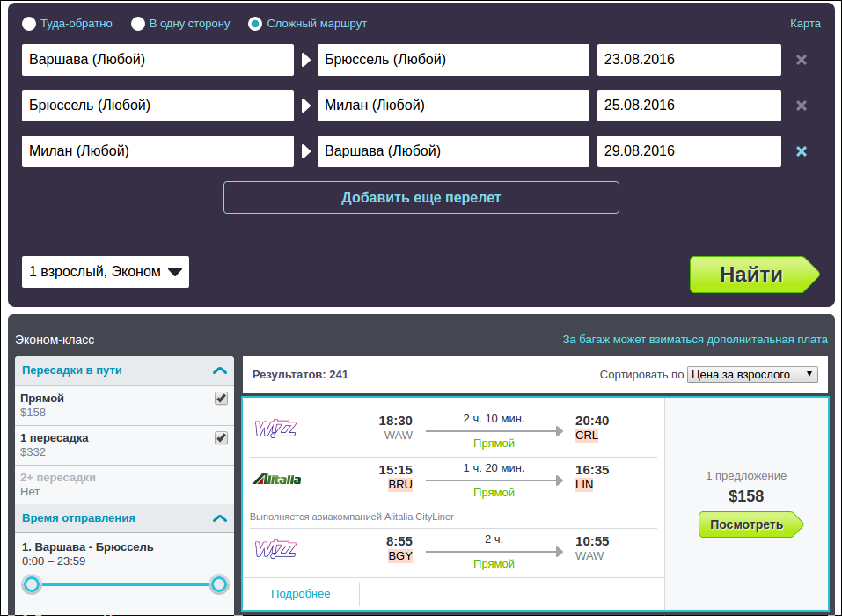Click the $158 price text

tap(746, 495)
